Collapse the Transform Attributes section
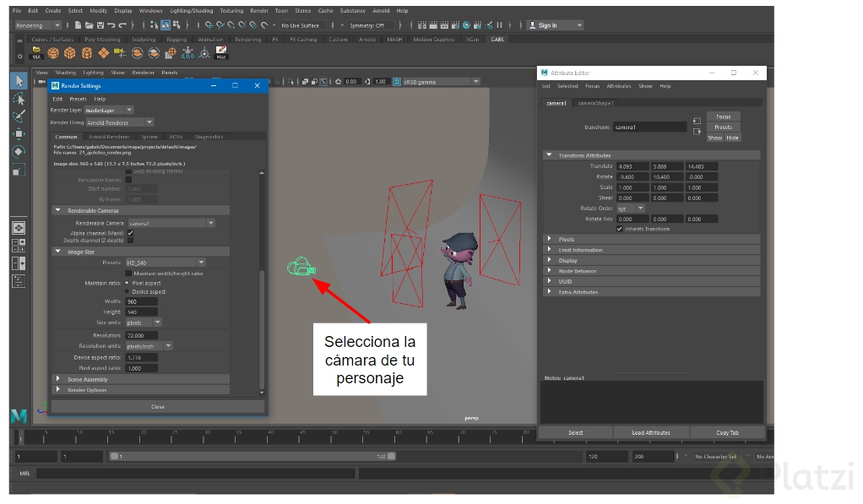Viewport: 863px width, 504px height. 652,155
